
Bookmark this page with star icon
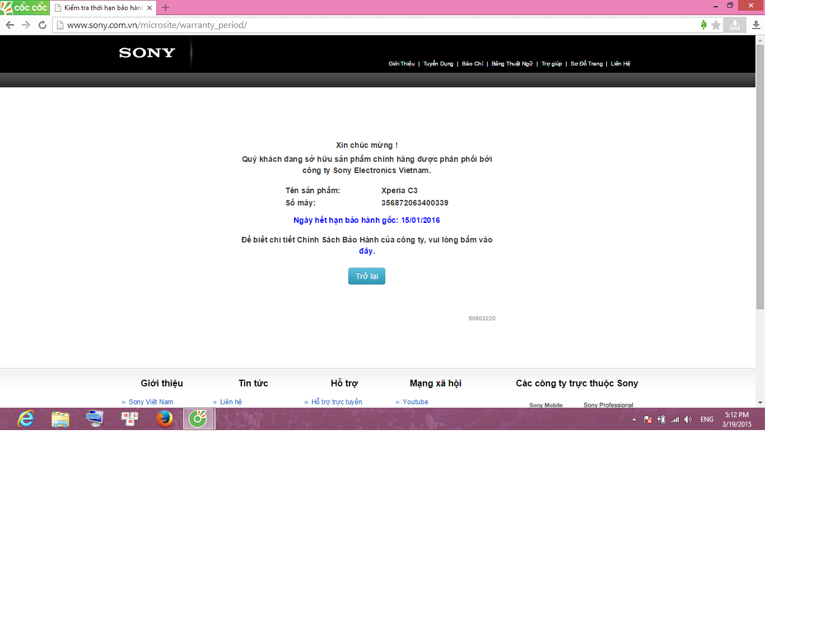(x=716, y=25)
